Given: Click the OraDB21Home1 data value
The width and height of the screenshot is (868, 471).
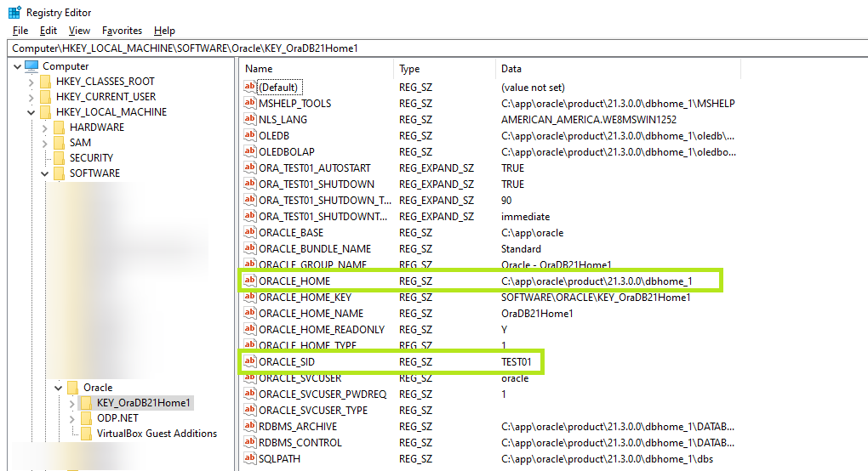Looking at the screenshot, I should click(537, 314).
